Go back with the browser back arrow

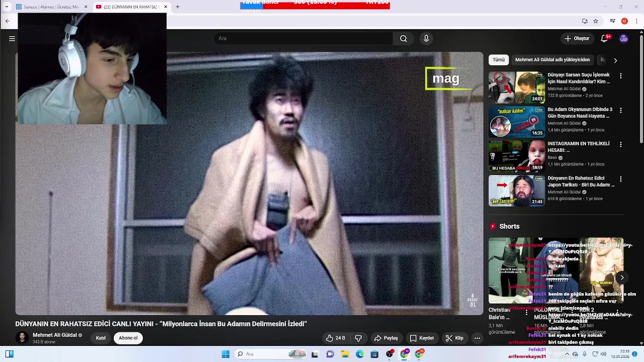(7, 21)
